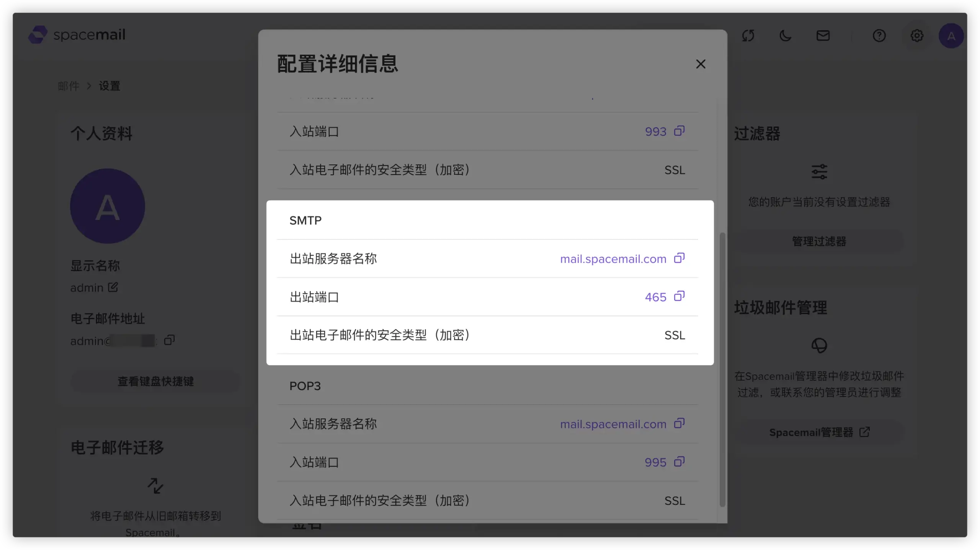Click the spam management icon under 垃圾邮件管理

point(819,345)
